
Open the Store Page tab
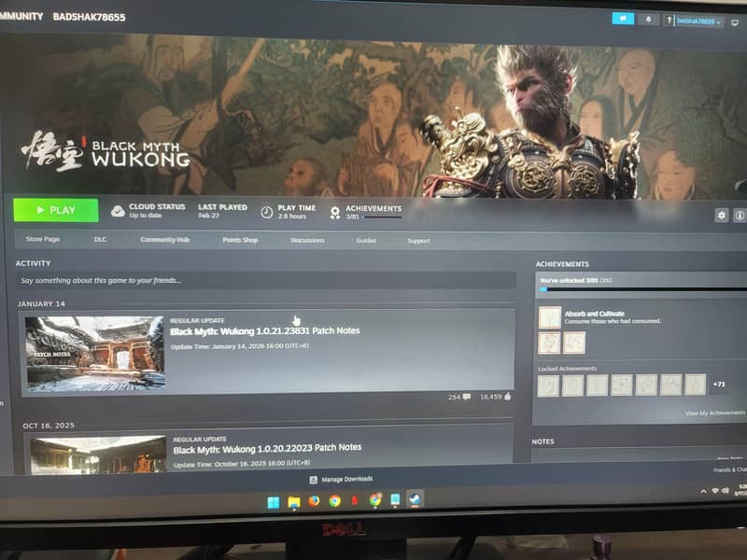click(43, 239)
